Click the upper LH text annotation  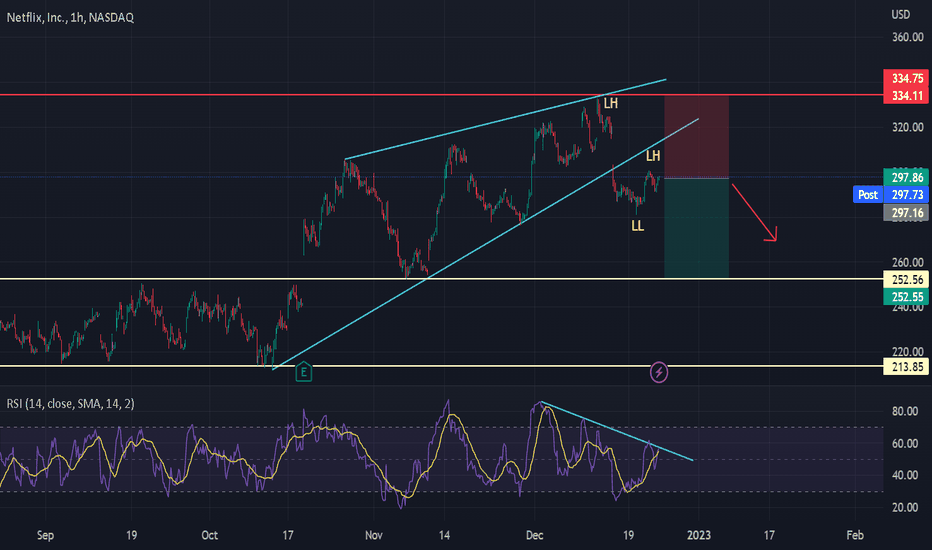[x=610, y=103]
